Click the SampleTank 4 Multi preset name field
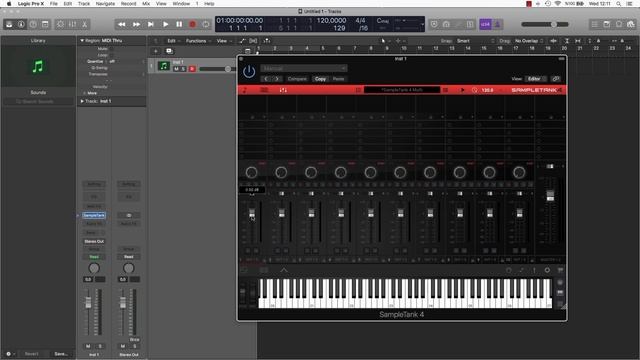Image resolution: width=640 pixels, height=360 pixels. pyautogui.click(x=402, y=90)
